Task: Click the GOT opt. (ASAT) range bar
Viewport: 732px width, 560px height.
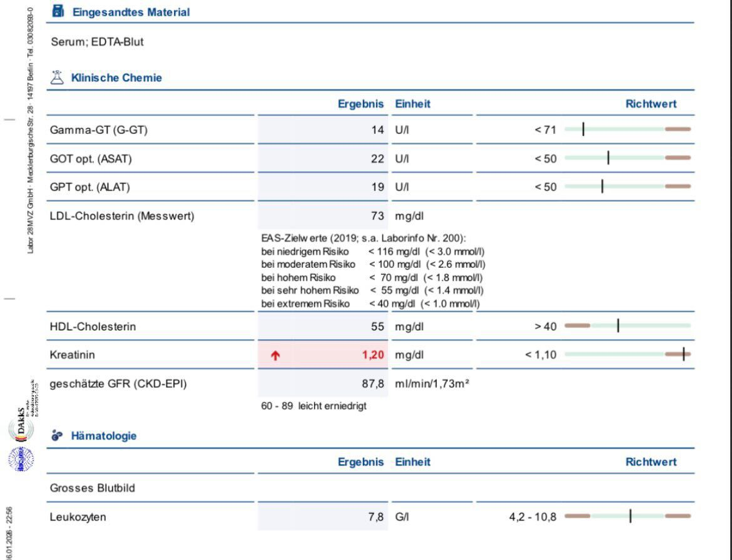Action: pos(628,158)
